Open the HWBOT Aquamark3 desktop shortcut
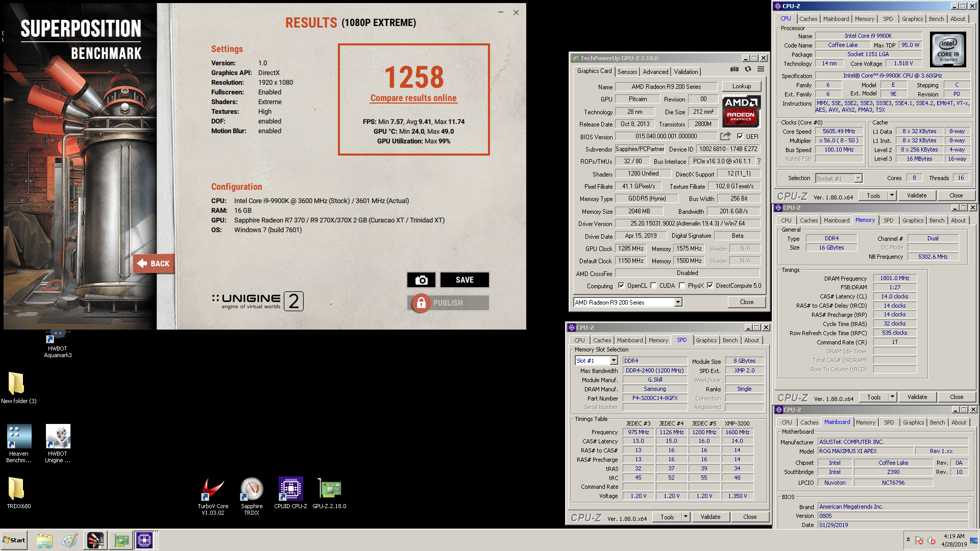 click(x=58, y=343)
